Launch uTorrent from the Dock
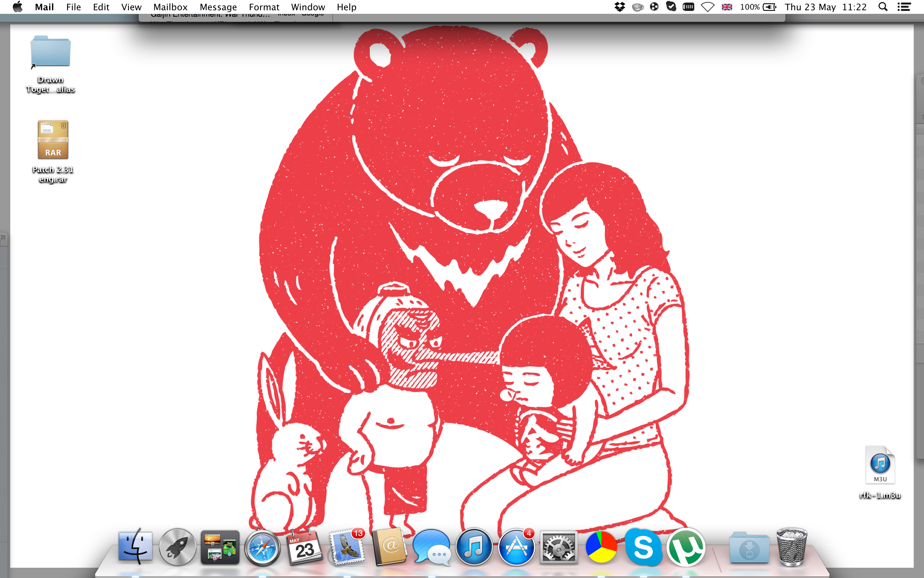The height and width of the screenshot is (578, 924). coord(686,547)
